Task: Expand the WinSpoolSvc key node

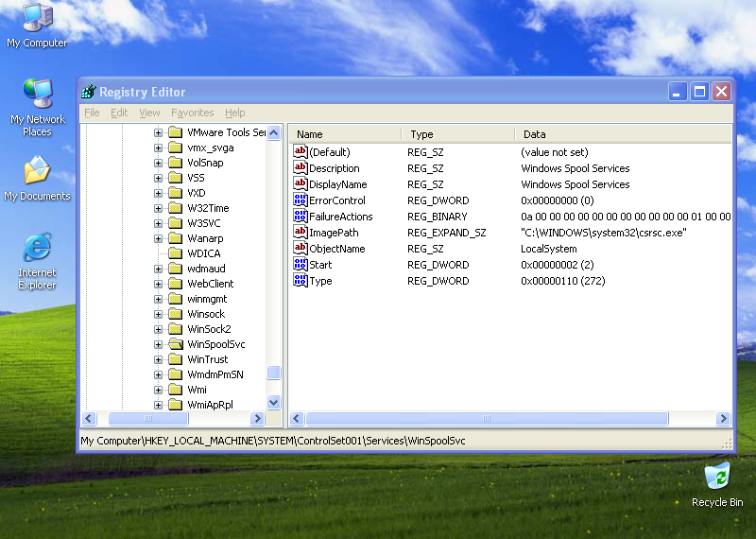Action: tap(158, 344)
